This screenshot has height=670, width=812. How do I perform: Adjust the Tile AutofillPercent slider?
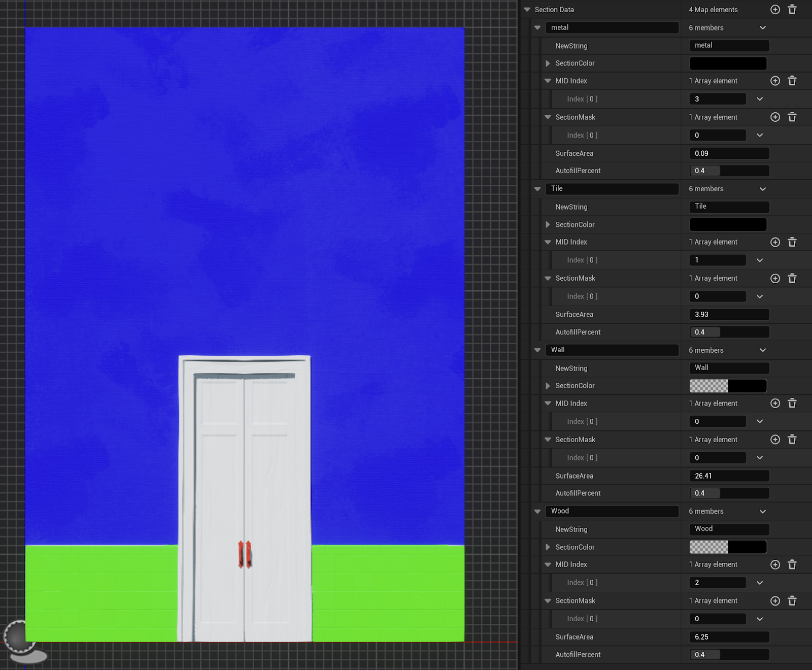click(x=729, y=332)
